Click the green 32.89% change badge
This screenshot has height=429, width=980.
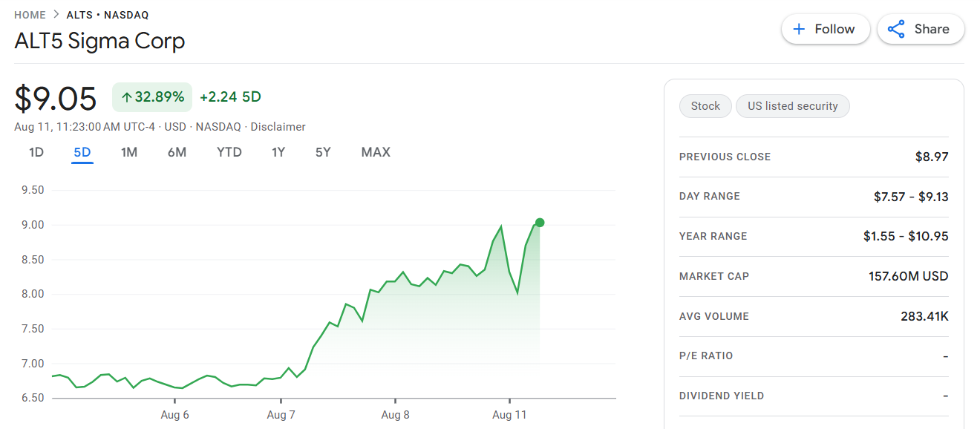(x=152, y=97)
